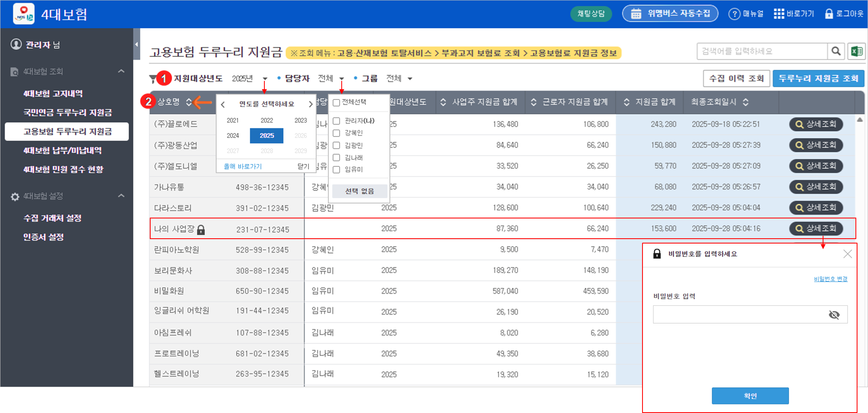
Task: Open 국민연금 두루누리 지원금 menu
Action: pos(68,112)
